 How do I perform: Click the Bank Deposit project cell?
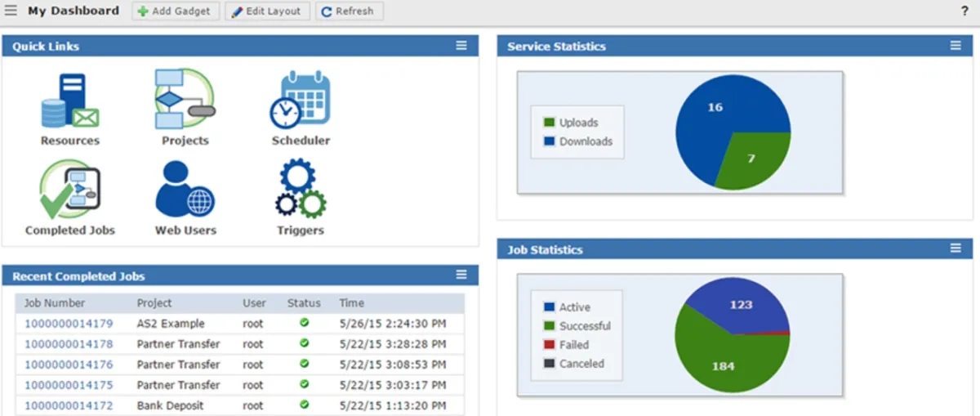point(170,405)
